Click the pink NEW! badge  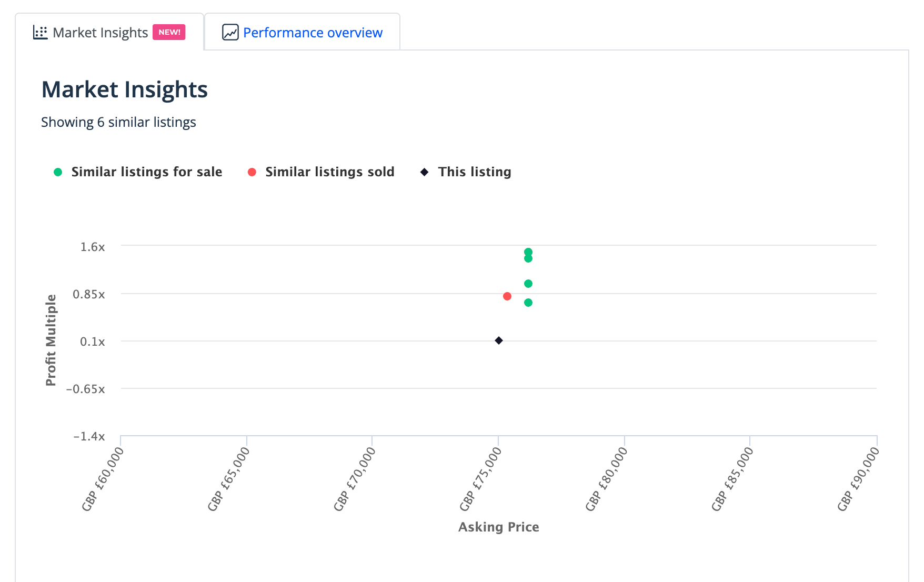point(169,32)
